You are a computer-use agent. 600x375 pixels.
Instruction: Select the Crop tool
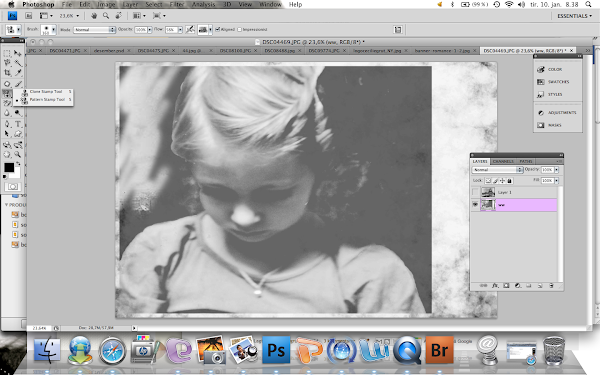click(7, 72)
